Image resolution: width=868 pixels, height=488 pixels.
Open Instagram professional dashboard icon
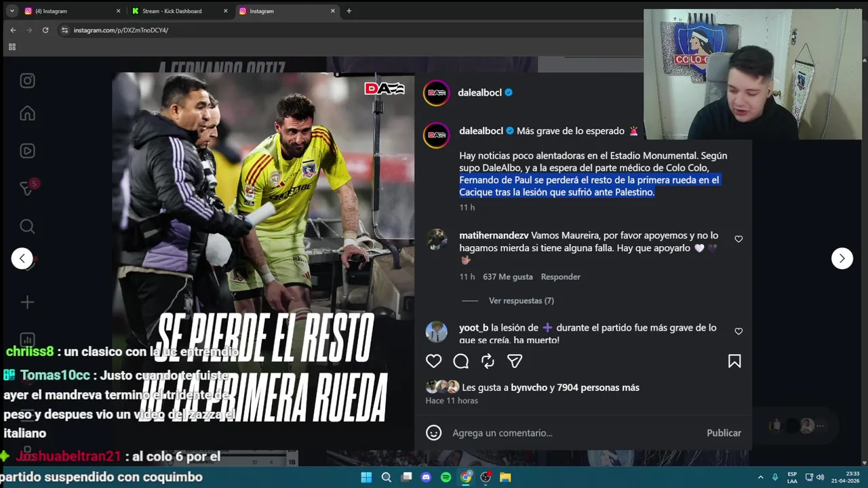click(27, 340)
